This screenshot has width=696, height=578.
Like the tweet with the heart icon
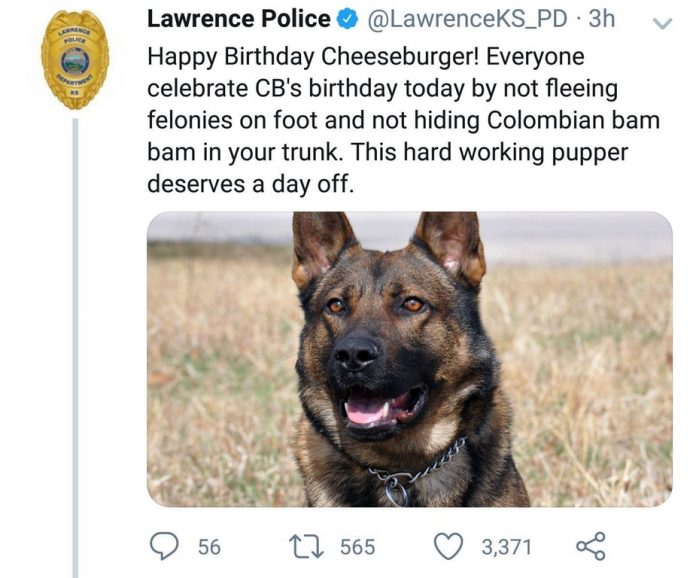pyautogui.click(x=450, y=545)
